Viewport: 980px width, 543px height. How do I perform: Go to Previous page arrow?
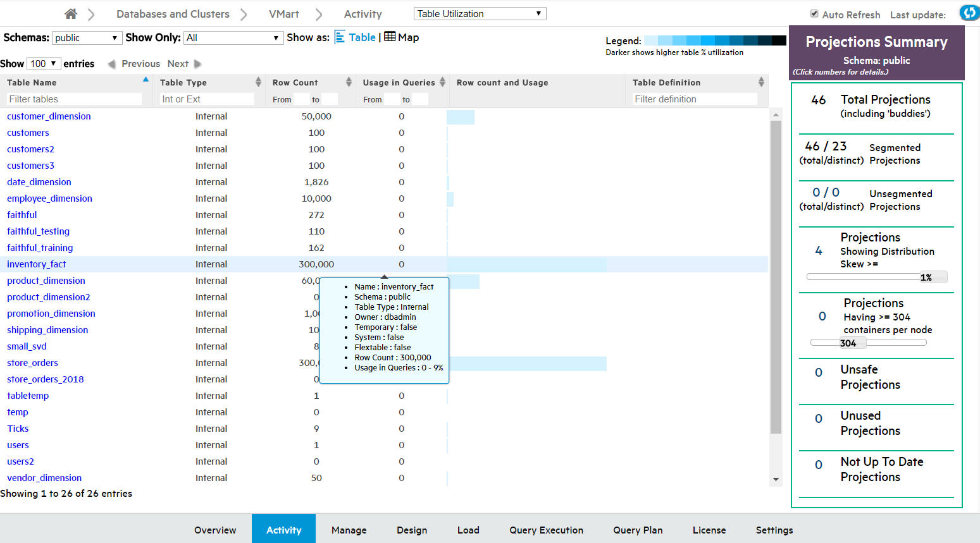[x=112, y=64]
